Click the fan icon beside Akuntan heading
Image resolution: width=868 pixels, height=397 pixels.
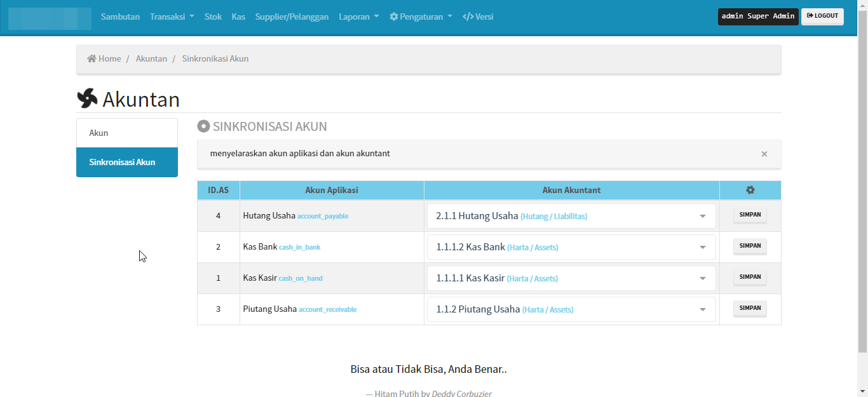87,98
